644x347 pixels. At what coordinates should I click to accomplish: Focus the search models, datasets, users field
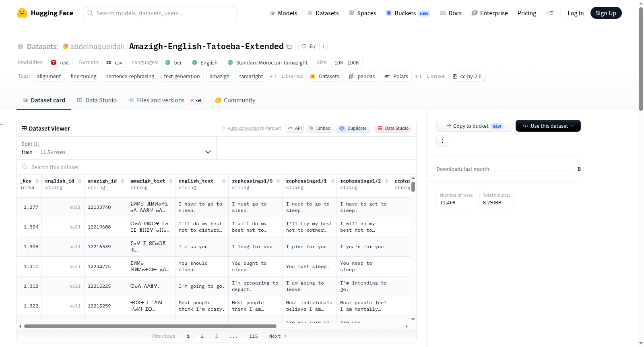pyautogui.click(x=160, y=13)
